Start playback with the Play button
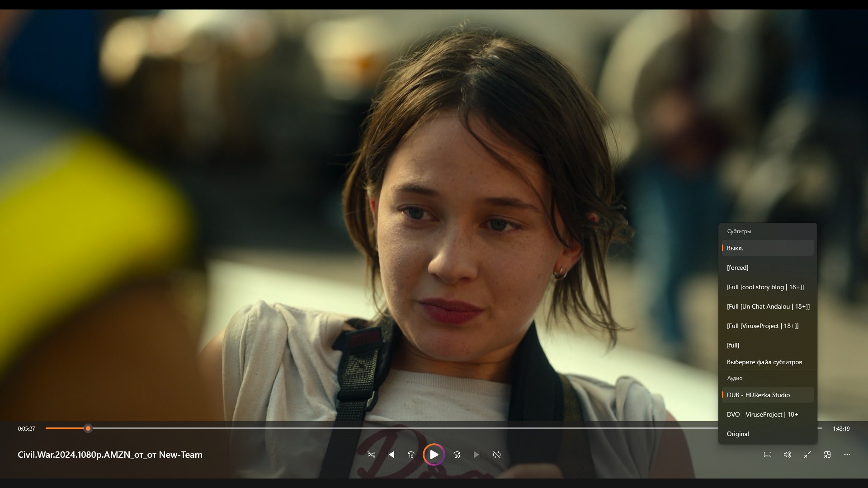Viewport: 868px width, 488px height. tap(434, 455)
